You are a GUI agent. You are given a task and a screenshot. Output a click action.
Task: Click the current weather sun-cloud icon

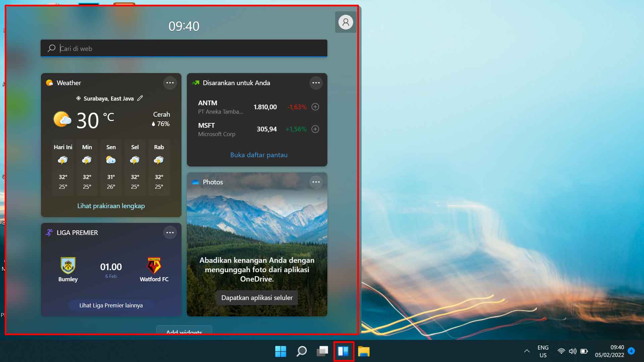pyautogui.click(x=62, y=119)
